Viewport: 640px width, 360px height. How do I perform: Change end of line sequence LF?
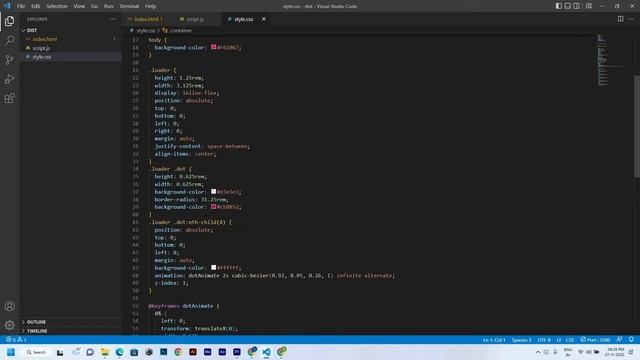point(559,340)
